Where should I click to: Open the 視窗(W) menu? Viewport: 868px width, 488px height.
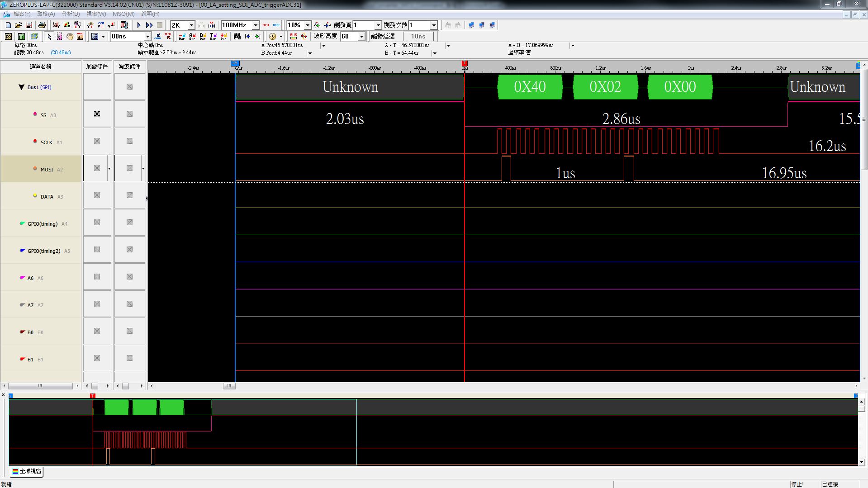[96, 14]
